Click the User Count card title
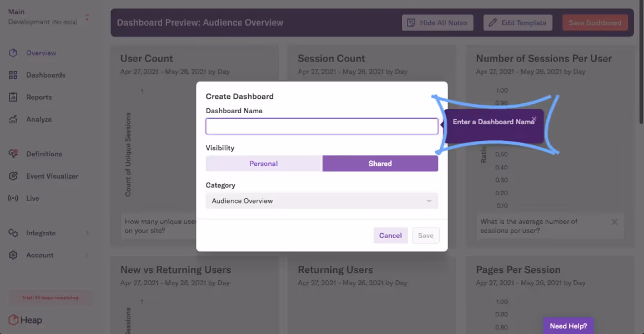 [147, 58]
